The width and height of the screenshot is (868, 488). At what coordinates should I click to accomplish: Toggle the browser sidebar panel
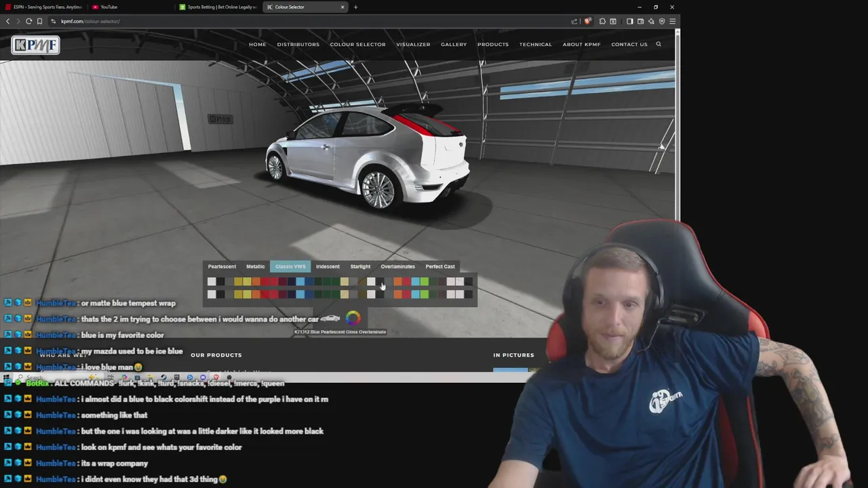click(629, 21)
